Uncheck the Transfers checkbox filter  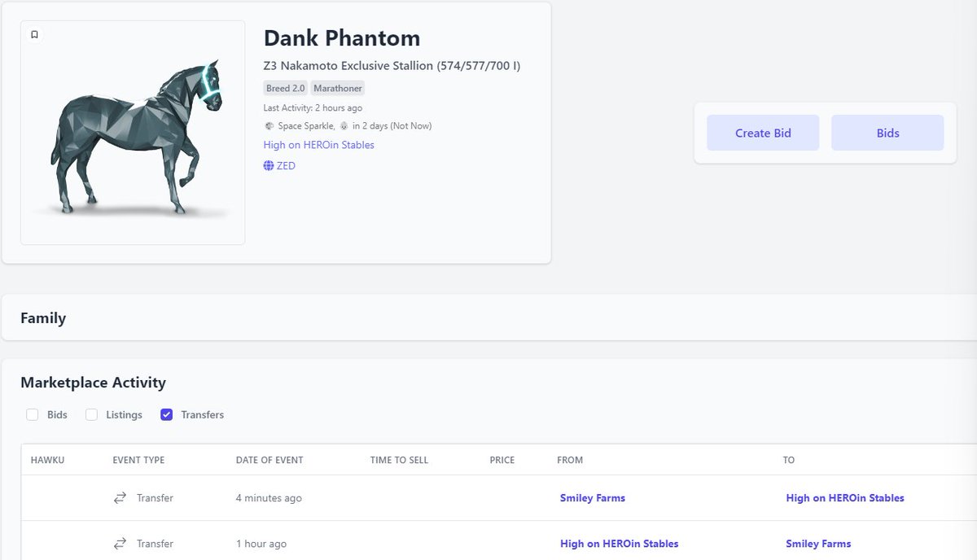167,414
